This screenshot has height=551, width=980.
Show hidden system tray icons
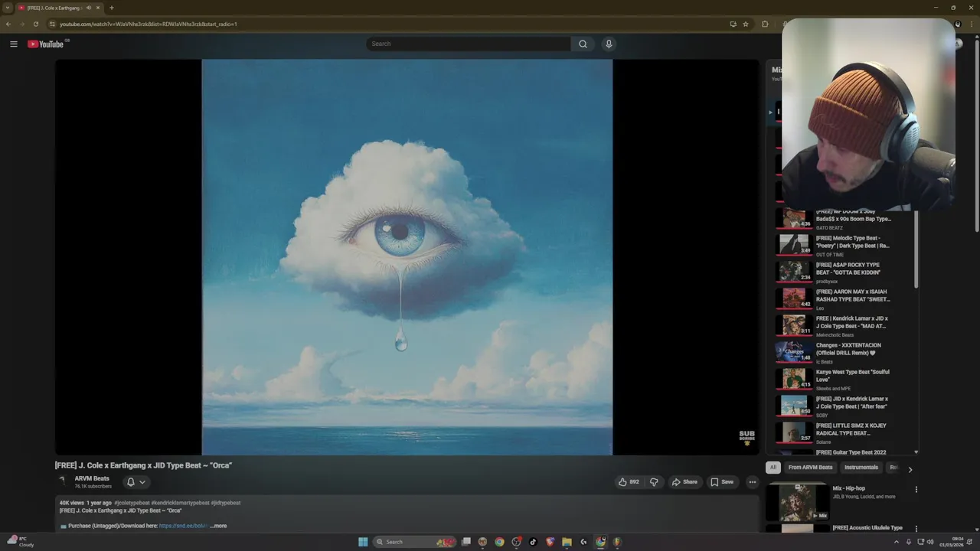(x=897, y=542)
